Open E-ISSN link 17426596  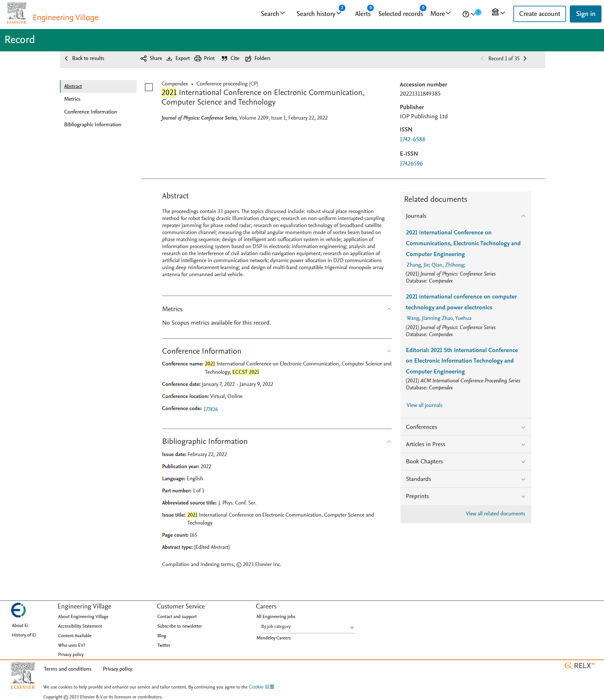[x=411, y=164]
